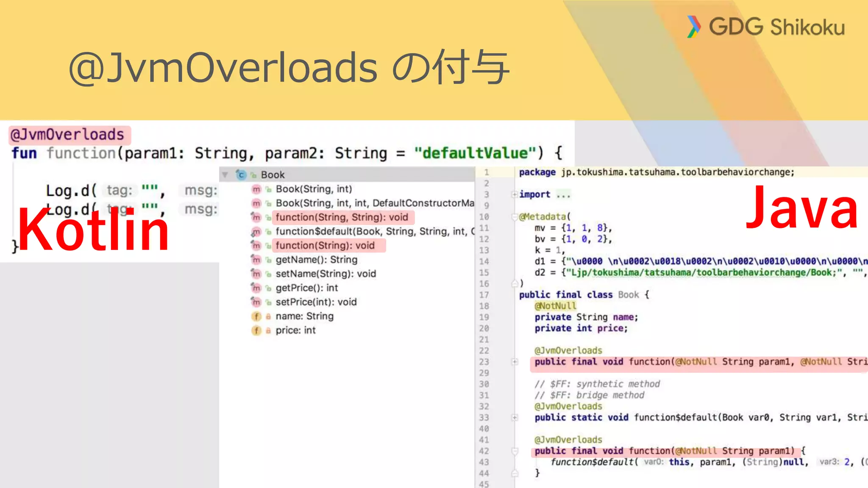The height and width of the screenshot is (488, 868).
Task: Expand folded function(param1, param2) method body
Action: (515, 362)
